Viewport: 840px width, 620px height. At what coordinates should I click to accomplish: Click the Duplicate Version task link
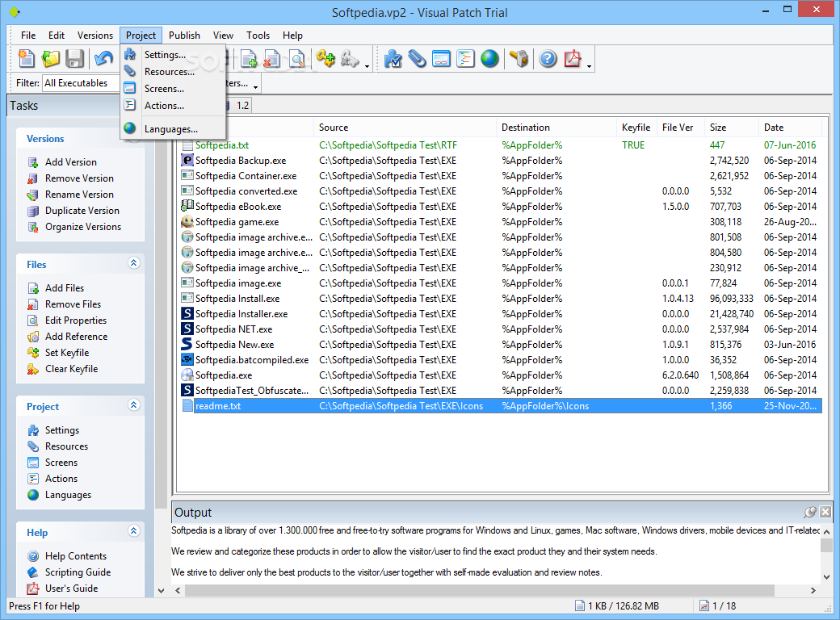point(82,211)
